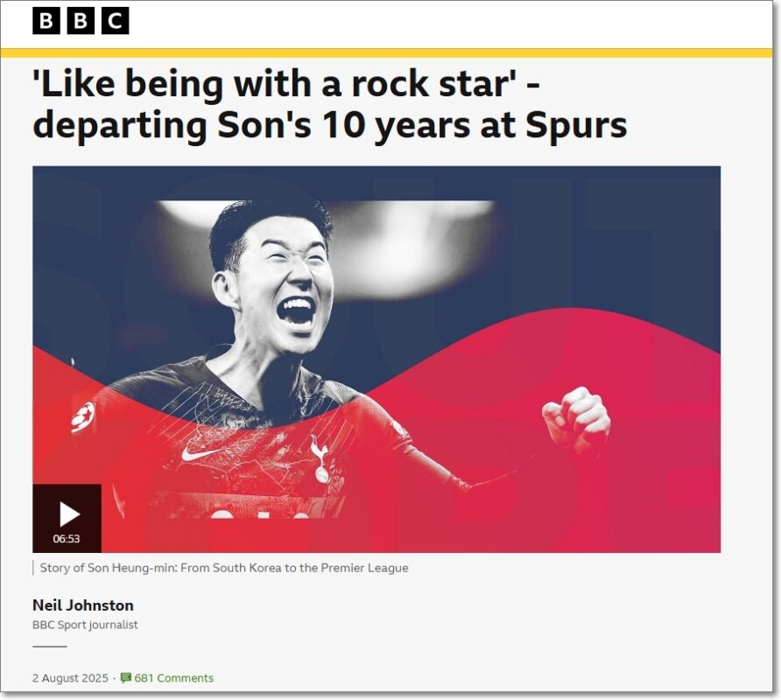Click the middle B block of BBC logo
This screenshot has height=700, width=781.
point(81,21)
